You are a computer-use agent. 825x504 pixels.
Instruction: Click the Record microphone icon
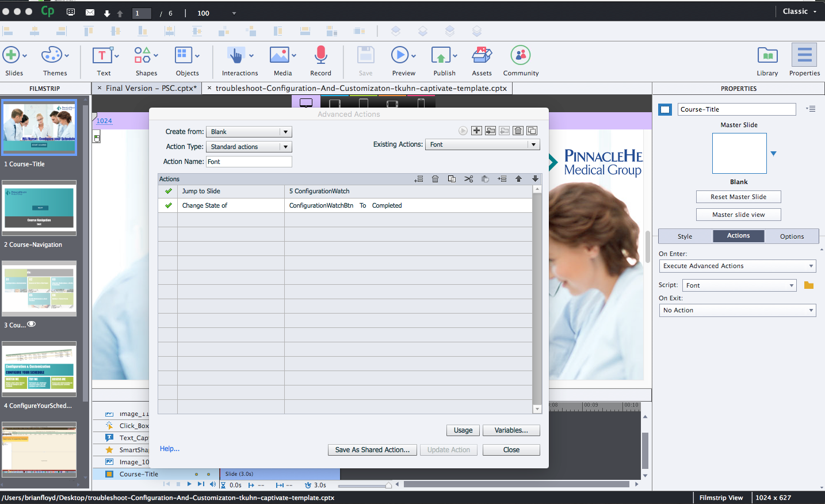tap(320, 56)
